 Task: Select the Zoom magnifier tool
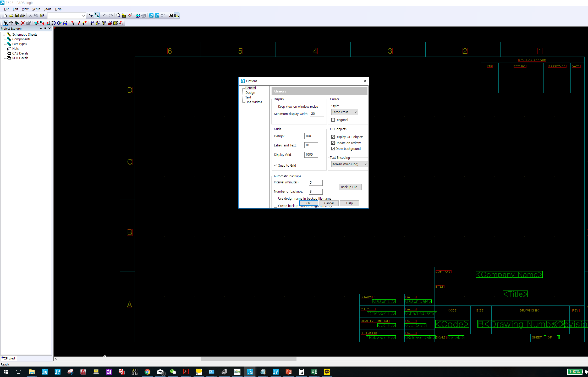(x=118, y=16)
